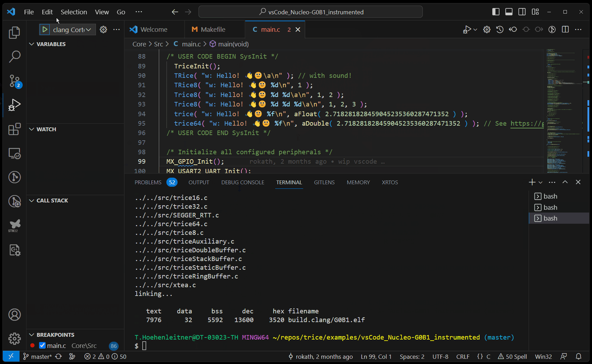Close the terminal panel
The height and width of the screenshot is (364, 592).
click(578, 182)
